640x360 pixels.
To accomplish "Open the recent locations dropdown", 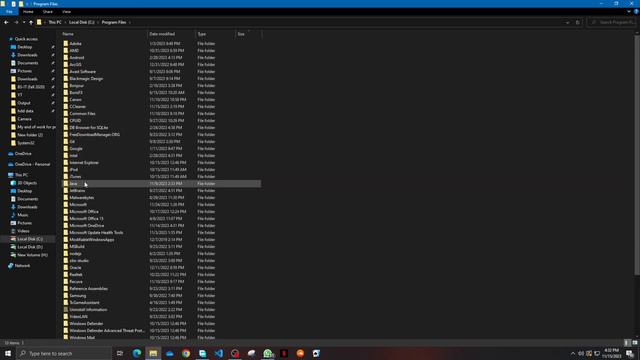I will tap(24, 22).
